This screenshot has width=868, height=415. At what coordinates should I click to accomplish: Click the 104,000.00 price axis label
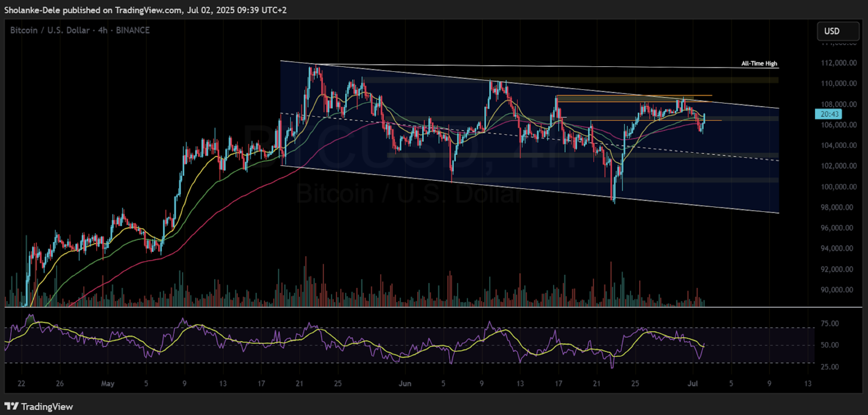838,145
